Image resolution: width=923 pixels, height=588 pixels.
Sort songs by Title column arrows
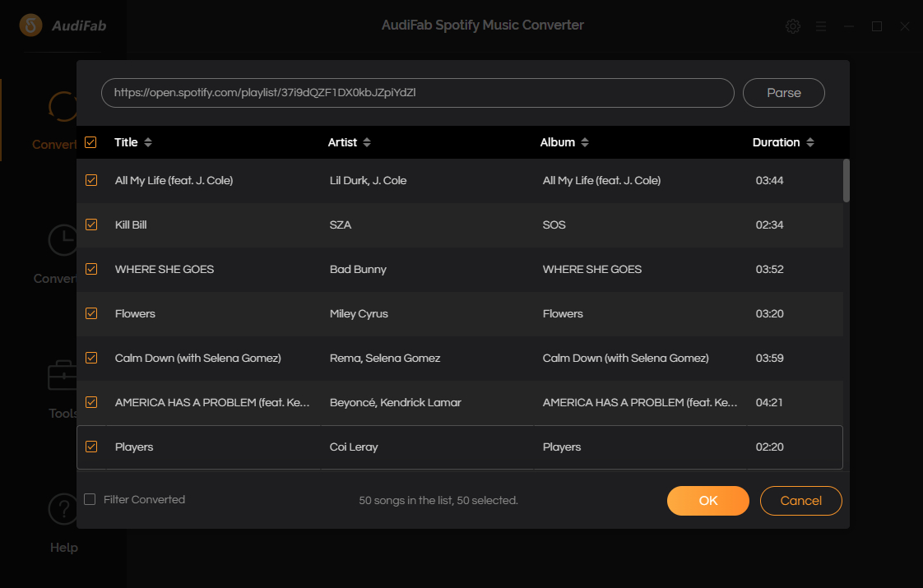tap(148, 141)
